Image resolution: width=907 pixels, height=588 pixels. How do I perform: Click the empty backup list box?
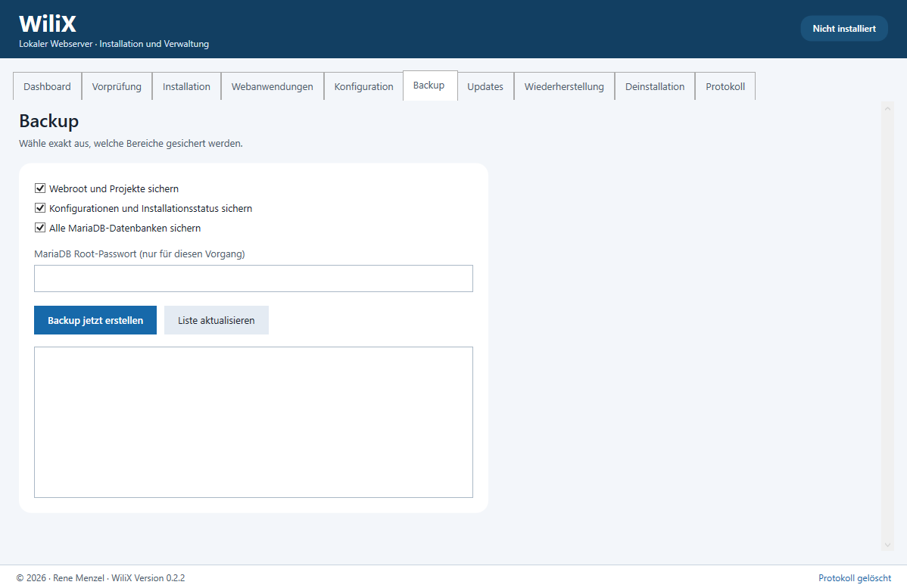coord(254,422)
